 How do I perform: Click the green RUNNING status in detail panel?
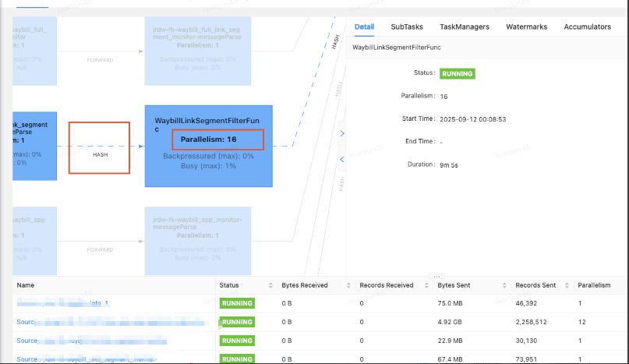point(458,74)
